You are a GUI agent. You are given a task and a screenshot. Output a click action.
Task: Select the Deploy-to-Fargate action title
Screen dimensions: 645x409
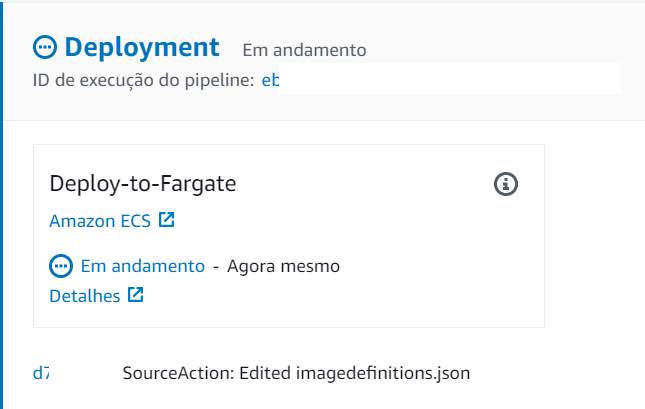142,184
